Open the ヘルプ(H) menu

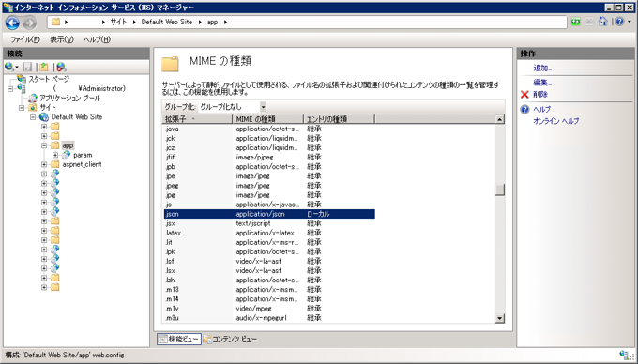click(x=97, y=39)
